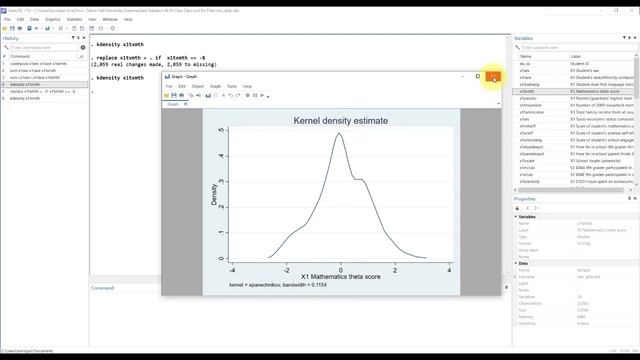Click the Break icon at main toolbar end
This screenshot has height=360, width=640.
113,29
